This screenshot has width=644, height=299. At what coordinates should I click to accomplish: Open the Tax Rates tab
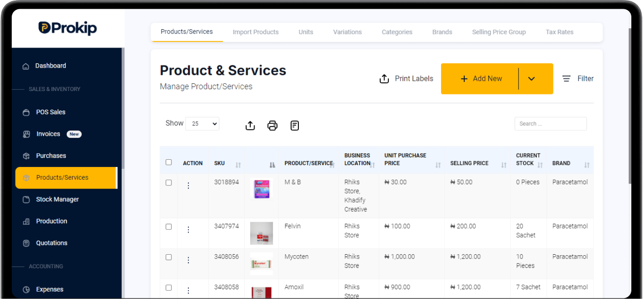[x=559, y=32]
